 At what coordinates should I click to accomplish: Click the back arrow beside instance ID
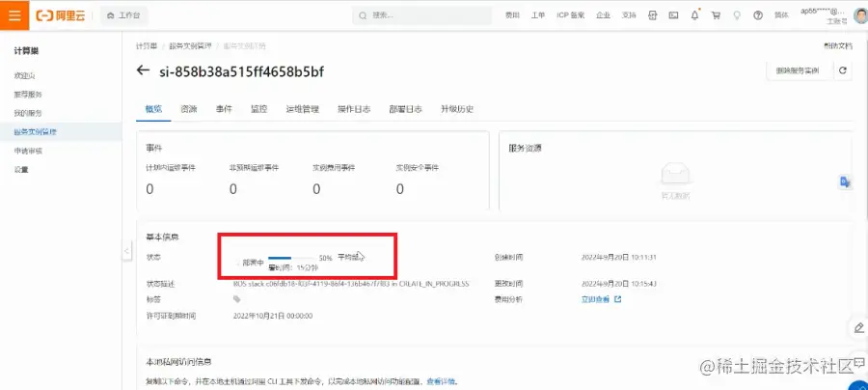pyautogui.click(x=143, y=70)
